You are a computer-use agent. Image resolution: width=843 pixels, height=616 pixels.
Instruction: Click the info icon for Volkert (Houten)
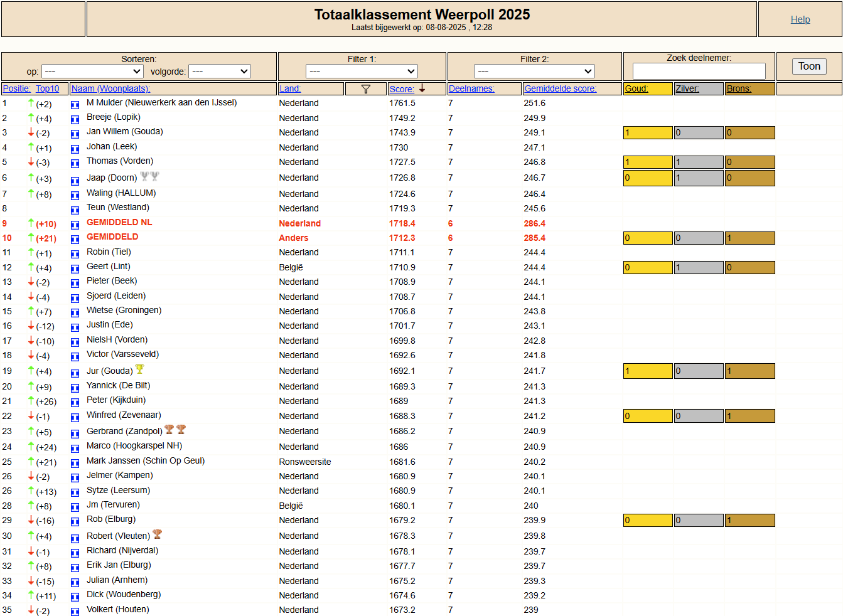pos(75,612)
